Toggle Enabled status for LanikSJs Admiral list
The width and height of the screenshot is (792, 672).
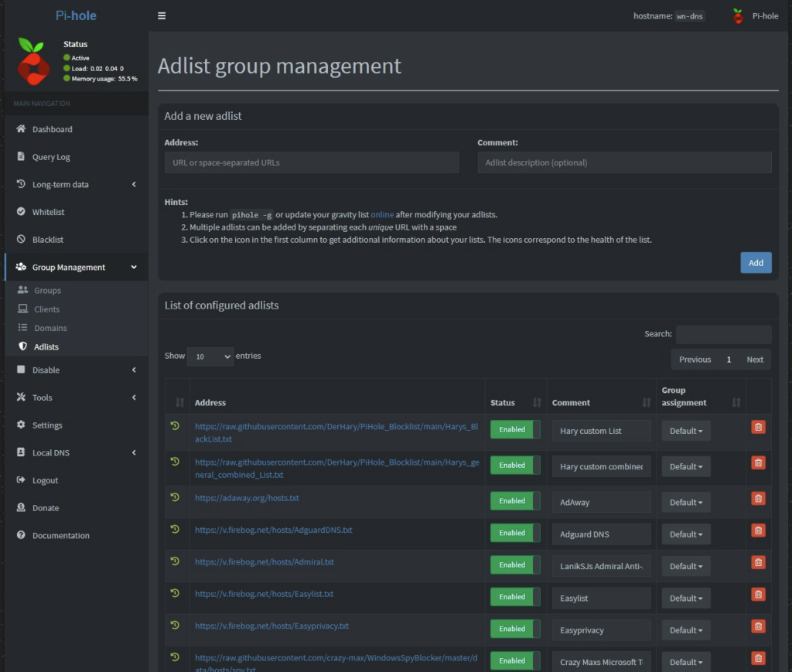click(x=515, y=565)
